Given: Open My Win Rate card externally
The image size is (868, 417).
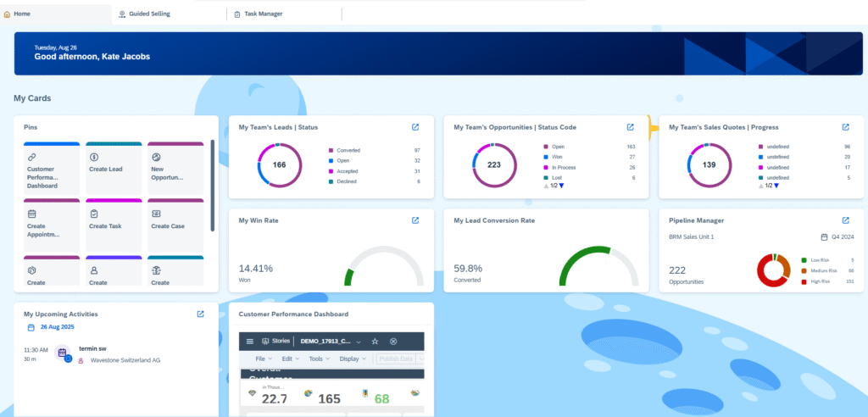Looking at the screenshot, I should pyautogui.click(x=415, y=220).
